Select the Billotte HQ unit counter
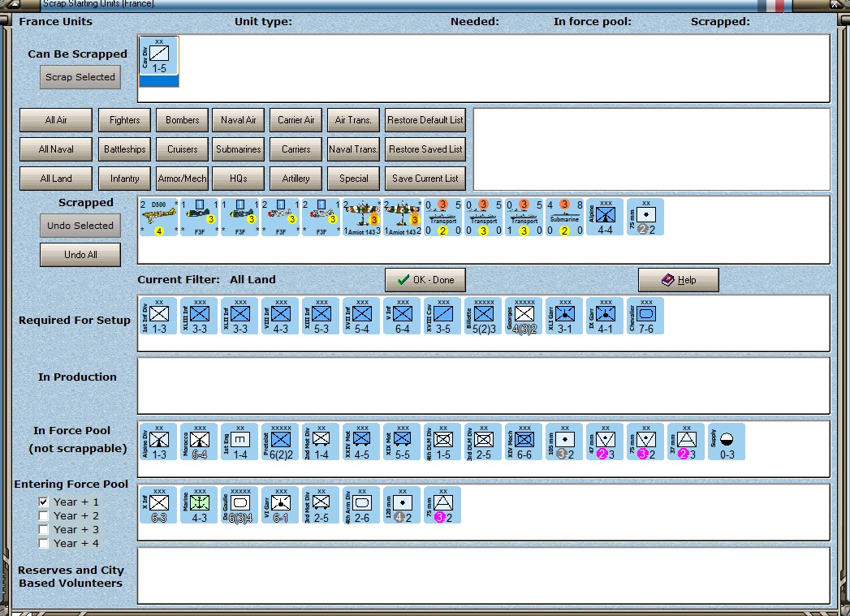The width and height of the screenshot is (850, 616). (483, 317)
